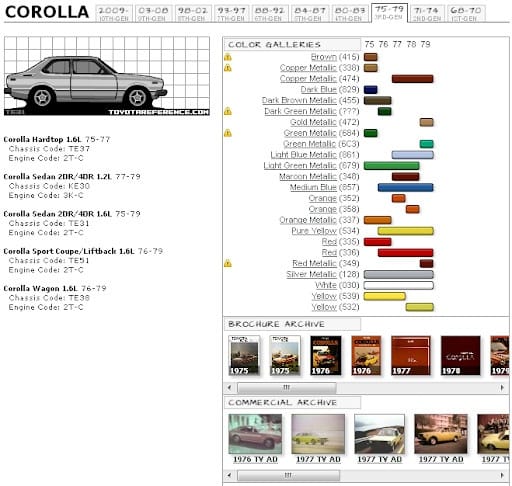This screenshot has width=512, height=486.
Task: Open Silver Metallic (128) link
Action: tap(311, 274)
